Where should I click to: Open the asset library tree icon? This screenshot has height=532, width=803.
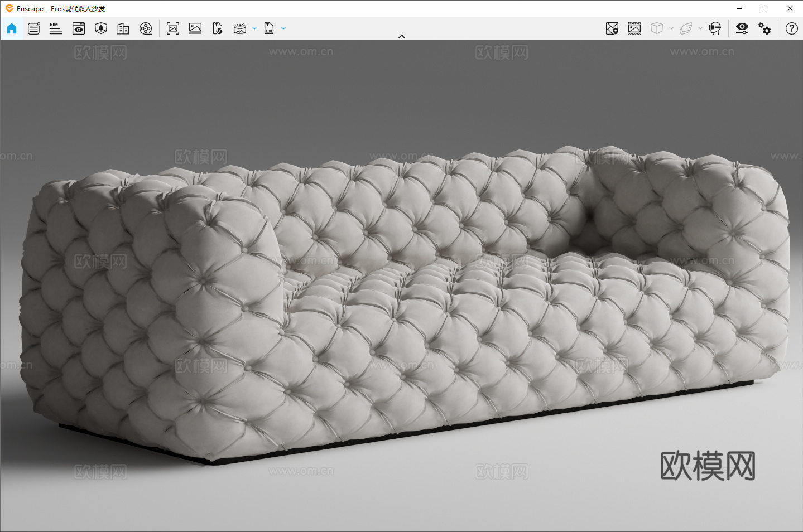tap(101, 28)
